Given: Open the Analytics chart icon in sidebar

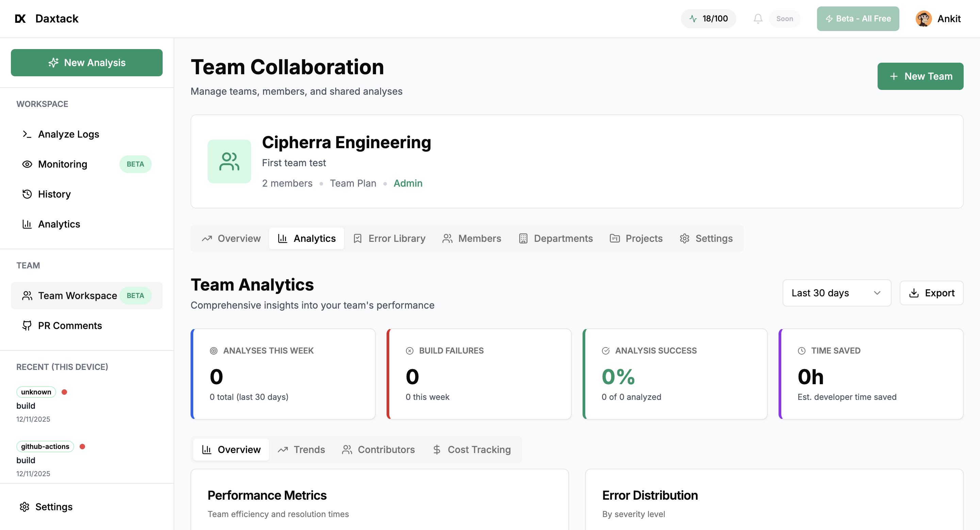Looking at the screenshot, I should pyautogui.click(x=27, y=224).
